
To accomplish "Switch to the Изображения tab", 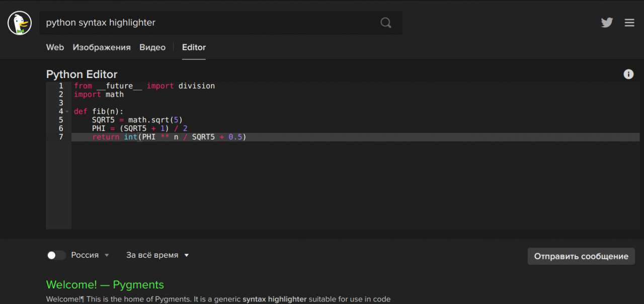I will click(x=102, y=47).
